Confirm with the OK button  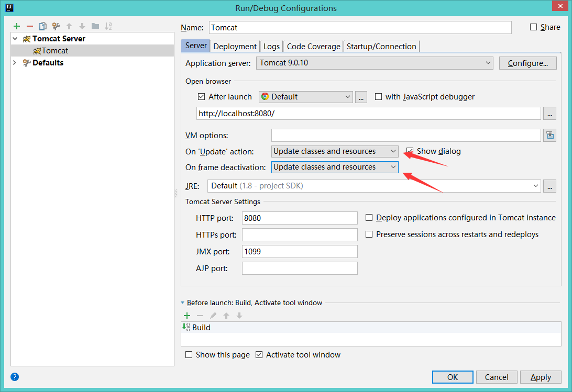453,377
